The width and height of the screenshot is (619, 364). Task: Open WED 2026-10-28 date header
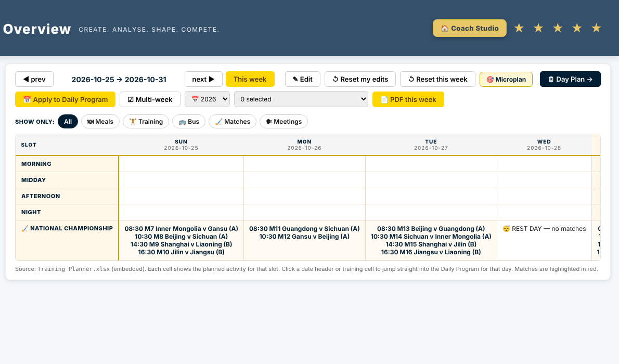(544, 145)
